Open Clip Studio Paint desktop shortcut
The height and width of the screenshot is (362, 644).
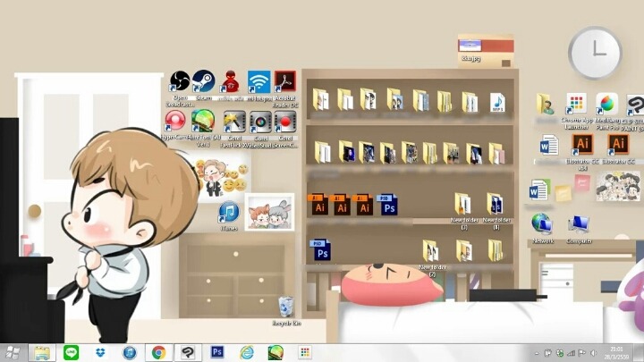(635, 105)
